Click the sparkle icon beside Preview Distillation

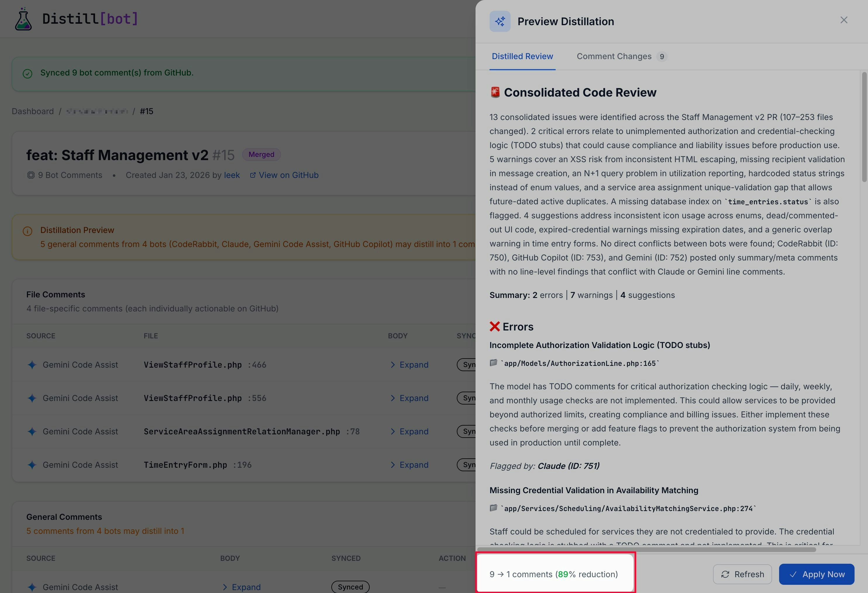(500, 21)
